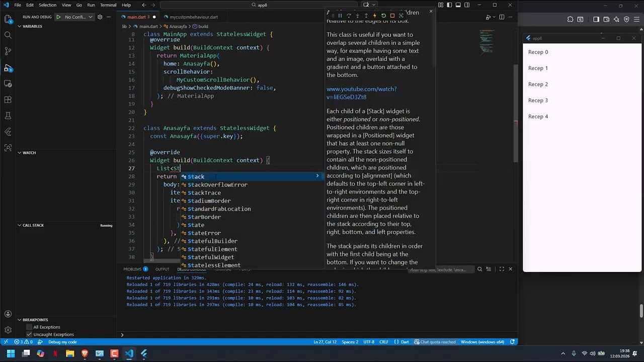Click Windows (windows-x64) device selector
The image size is (644, 362).
482,342
